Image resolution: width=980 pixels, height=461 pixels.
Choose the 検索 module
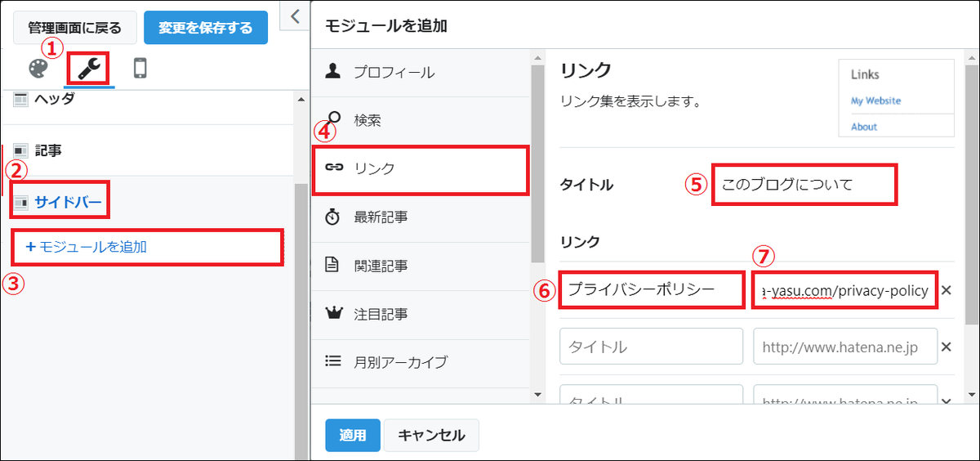(421, 120)
